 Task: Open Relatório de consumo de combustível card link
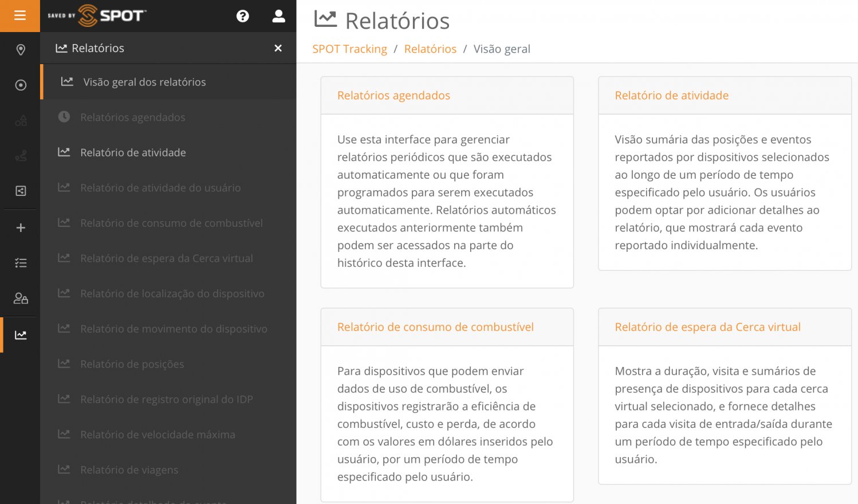click(x=435, y=327)
